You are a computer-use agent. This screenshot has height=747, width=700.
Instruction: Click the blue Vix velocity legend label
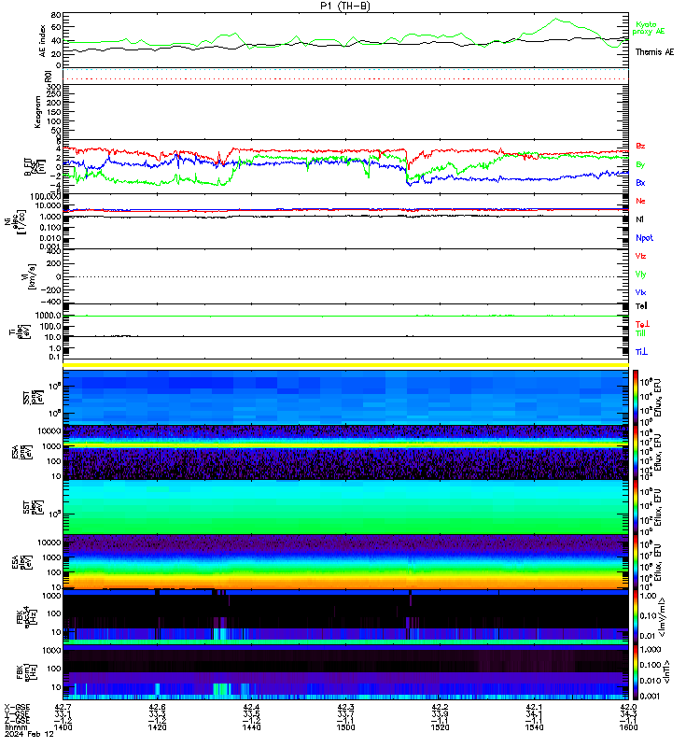pyautogui.click(x=640, y=292)
